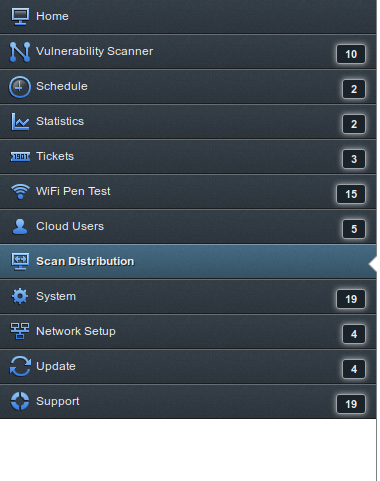Click the Tickets ticket icon
380x481 pixels.
pyautogui.click(x=20, y=156)
